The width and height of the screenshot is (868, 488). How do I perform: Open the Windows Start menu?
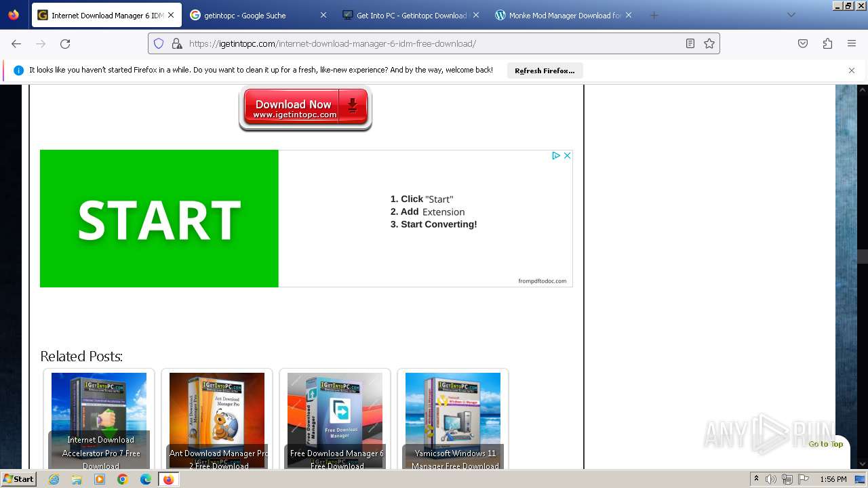coord(18,479)
